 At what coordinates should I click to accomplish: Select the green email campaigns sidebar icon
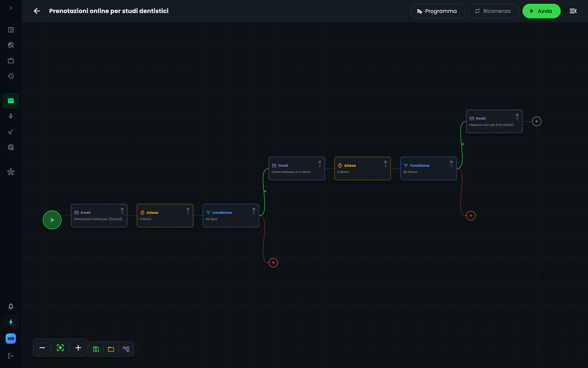coord(11,101)
